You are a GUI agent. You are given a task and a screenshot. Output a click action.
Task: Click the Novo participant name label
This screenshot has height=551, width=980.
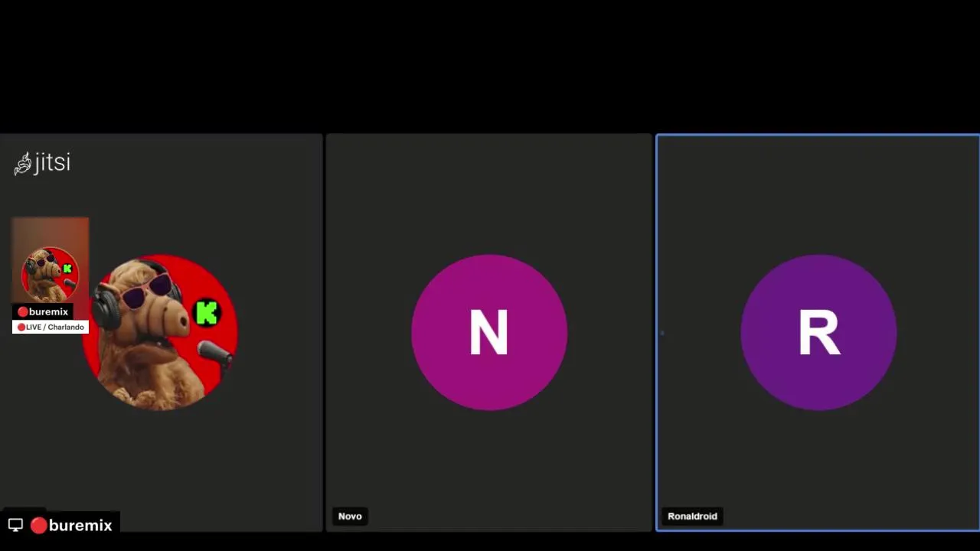point(350,516)
